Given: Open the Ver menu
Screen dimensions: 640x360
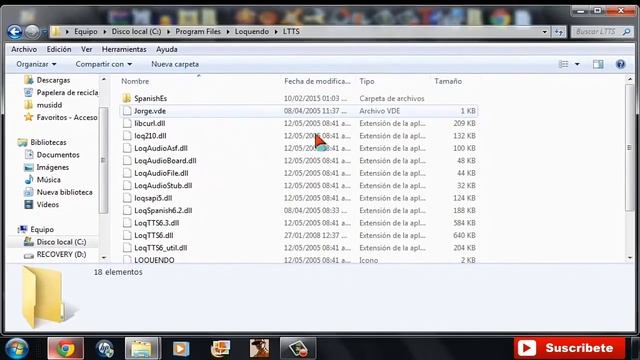Looking at the screenshot, I should [x=87, y=49].
